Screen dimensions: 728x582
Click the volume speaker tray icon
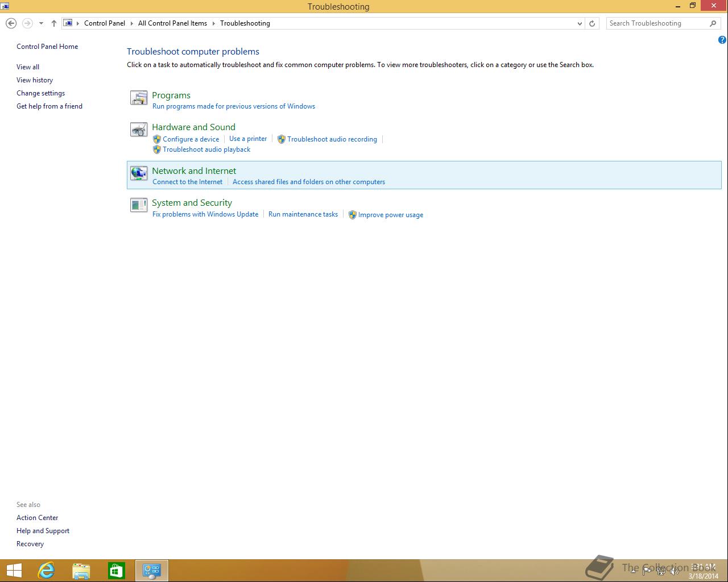pyautogui.click(x=675, y=571)
